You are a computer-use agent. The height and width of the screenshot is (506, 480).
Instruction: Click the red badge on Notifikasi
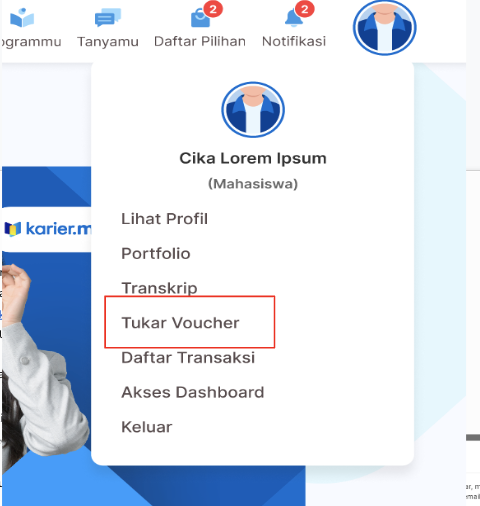(x=304, y=9)
